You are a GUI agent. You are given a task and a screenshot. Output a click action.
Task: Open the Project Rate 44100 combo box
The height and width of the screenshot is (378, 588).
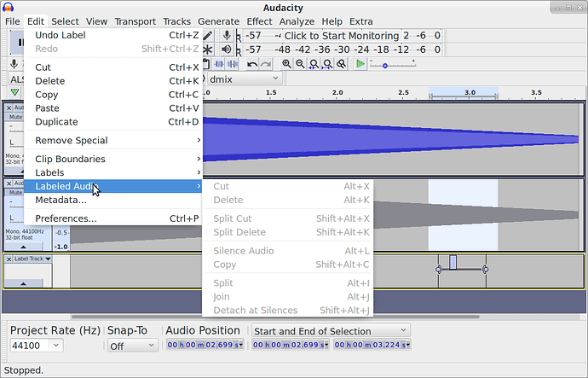37,346
